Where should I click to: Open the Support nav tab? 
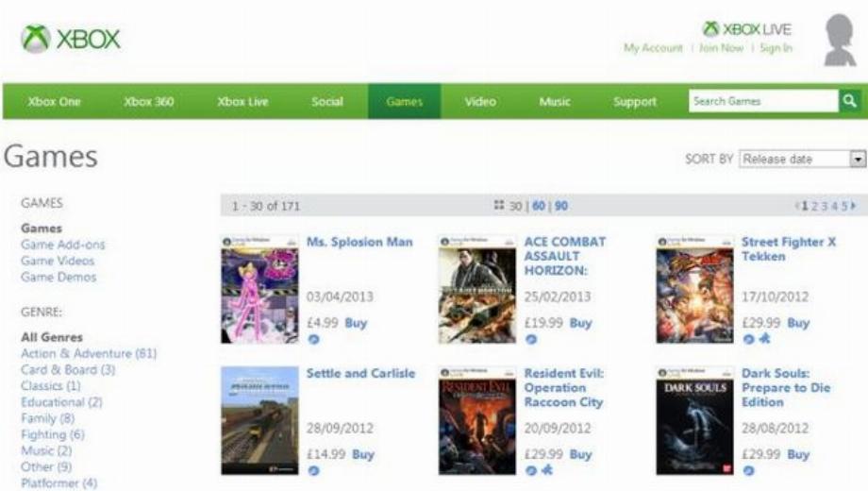(x=635, y=101)
